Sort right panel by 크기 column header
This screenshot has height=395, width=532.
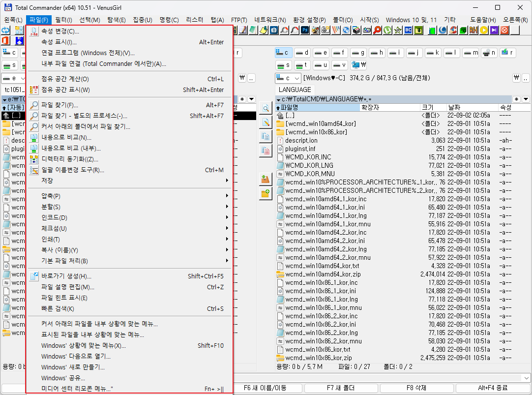point(432,107)
